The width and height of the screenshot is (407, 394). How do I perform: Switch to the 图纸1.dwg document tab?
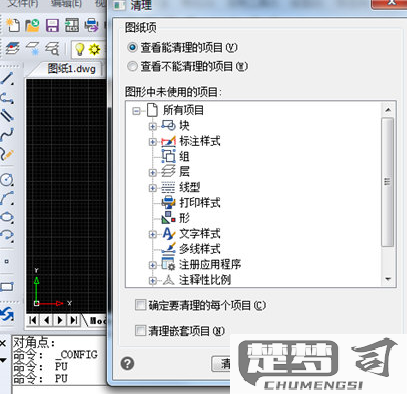(x=71, y=69)
